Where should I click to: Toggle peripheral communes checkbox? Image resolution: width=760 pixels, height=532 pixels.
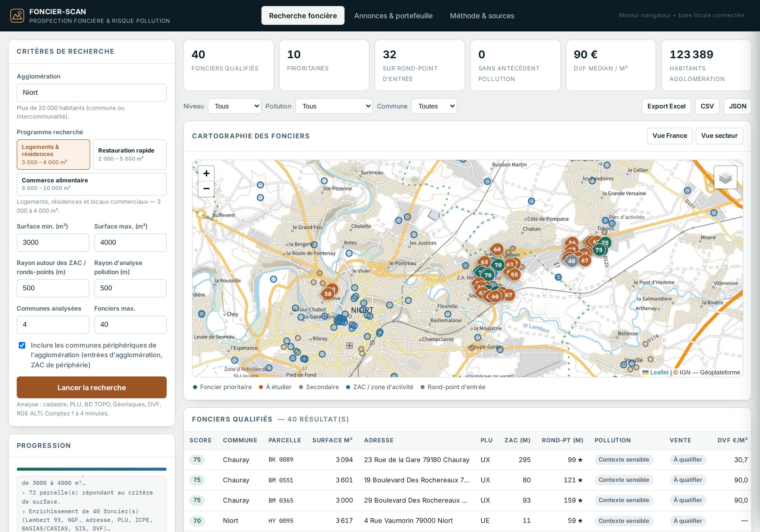click(22, 345)
